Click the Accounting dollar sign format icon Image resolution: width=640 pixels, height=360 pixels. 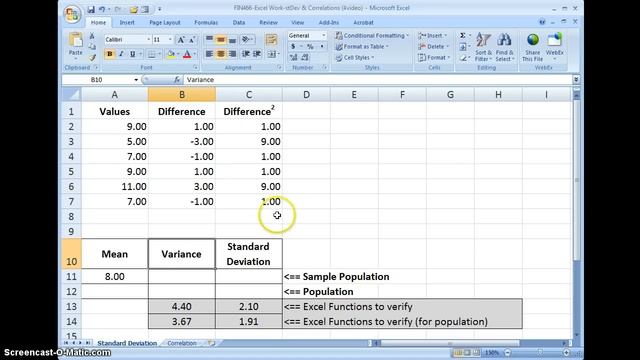pos(293,47)
